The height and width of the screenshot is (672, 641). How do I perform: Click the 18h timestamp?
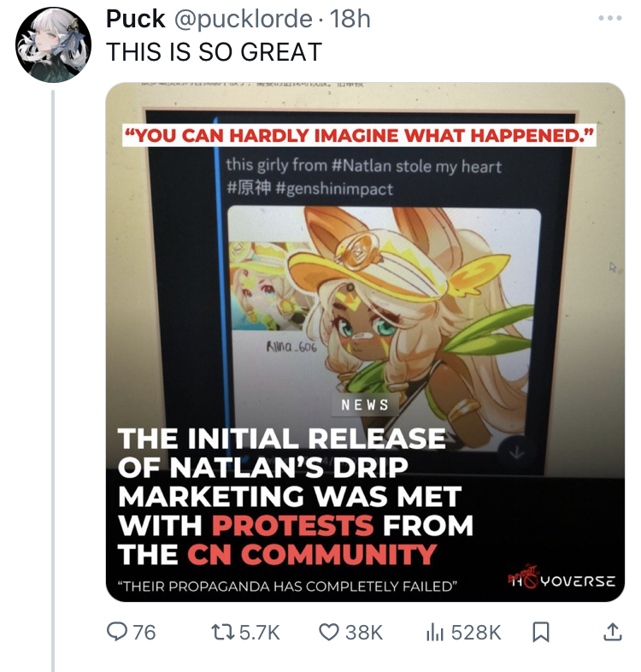350,20
